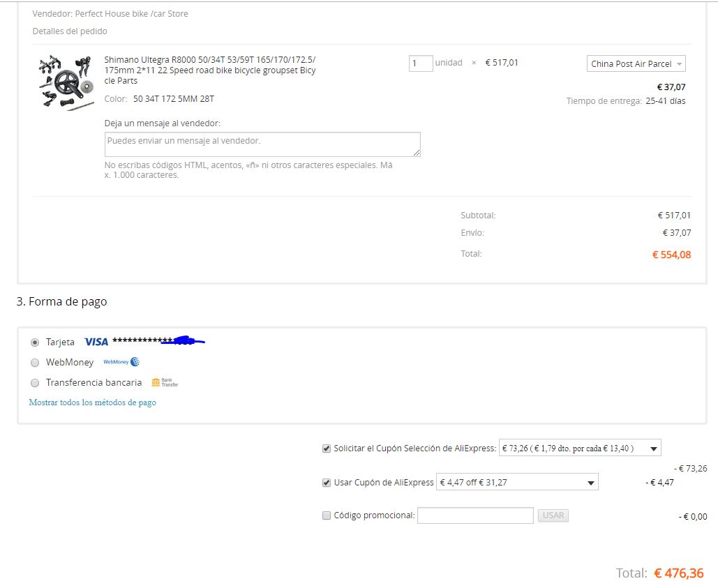Click the Envío € 37,07 amount
The height and width of the screenshot is (588, 718).
(x=677, y=233)
